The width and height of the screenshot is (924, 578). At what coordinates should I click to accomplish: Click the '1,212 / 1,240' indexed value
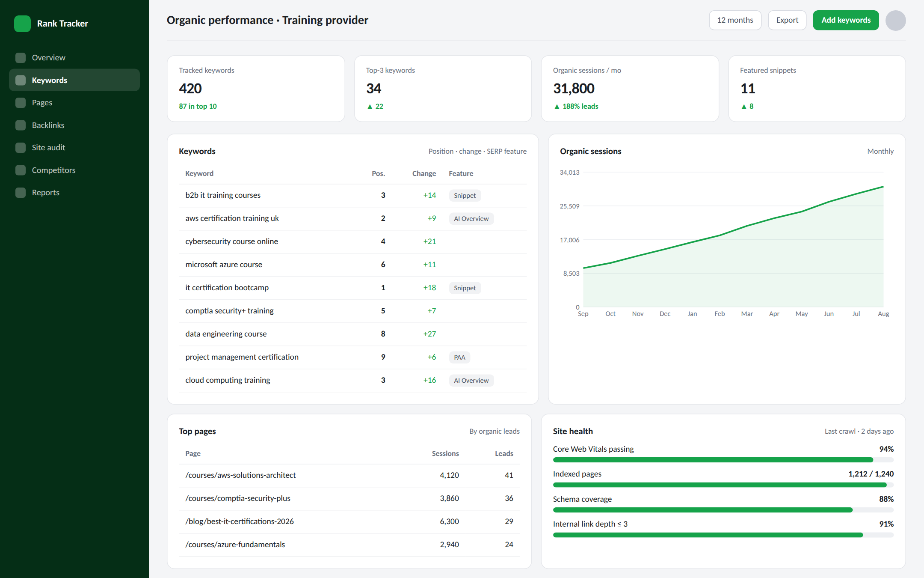pos(871,474)
